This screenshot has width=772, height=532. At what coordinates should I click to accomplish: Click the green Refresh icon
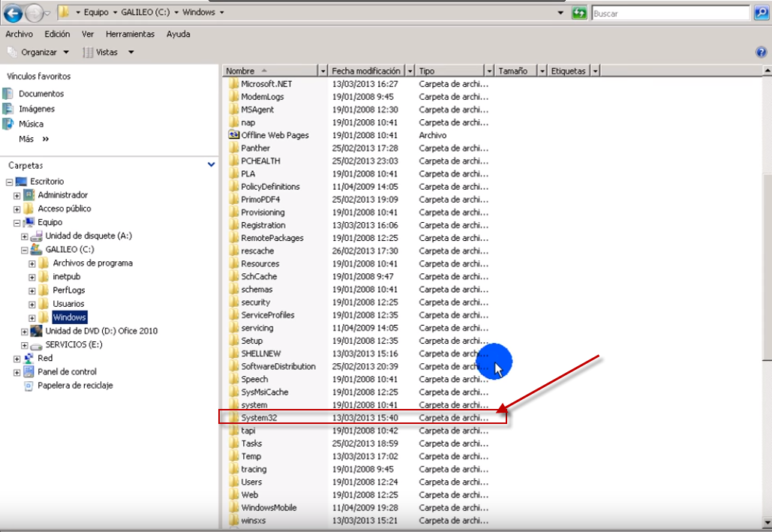578,13
